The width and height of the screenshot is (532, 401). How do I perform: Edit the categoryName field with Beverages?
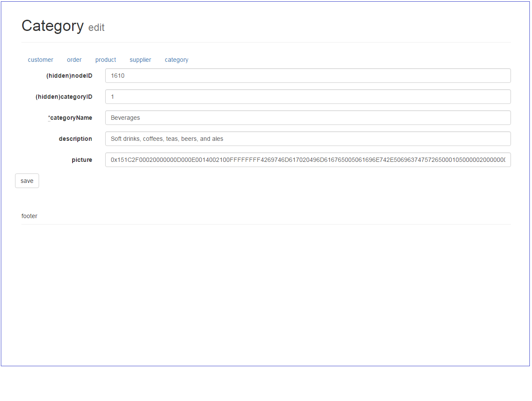tap(308, 118)
